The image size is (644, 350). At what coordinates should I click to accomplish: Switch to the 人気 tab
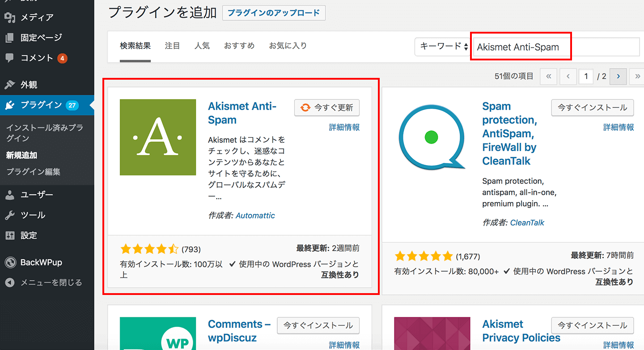202,46
